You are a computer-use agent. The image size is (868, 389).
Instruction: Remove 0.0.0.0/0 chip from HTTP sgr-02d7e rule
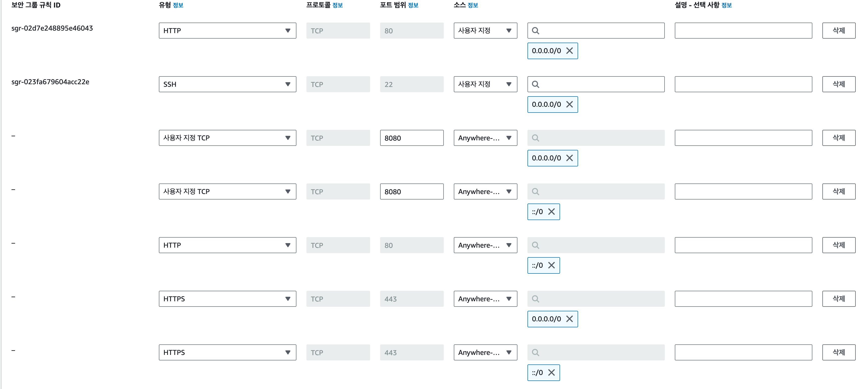point(570,51)
